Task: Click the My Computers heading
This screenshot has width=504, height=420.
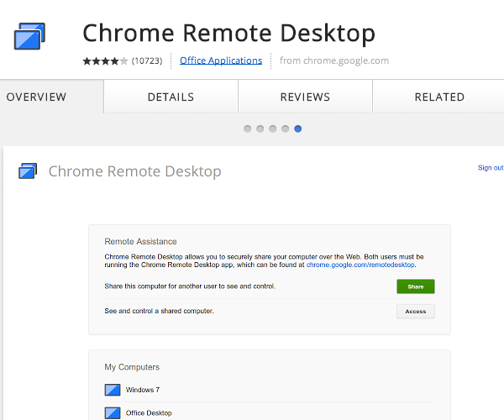Action: pyautogui.click(x=132, y=367)
